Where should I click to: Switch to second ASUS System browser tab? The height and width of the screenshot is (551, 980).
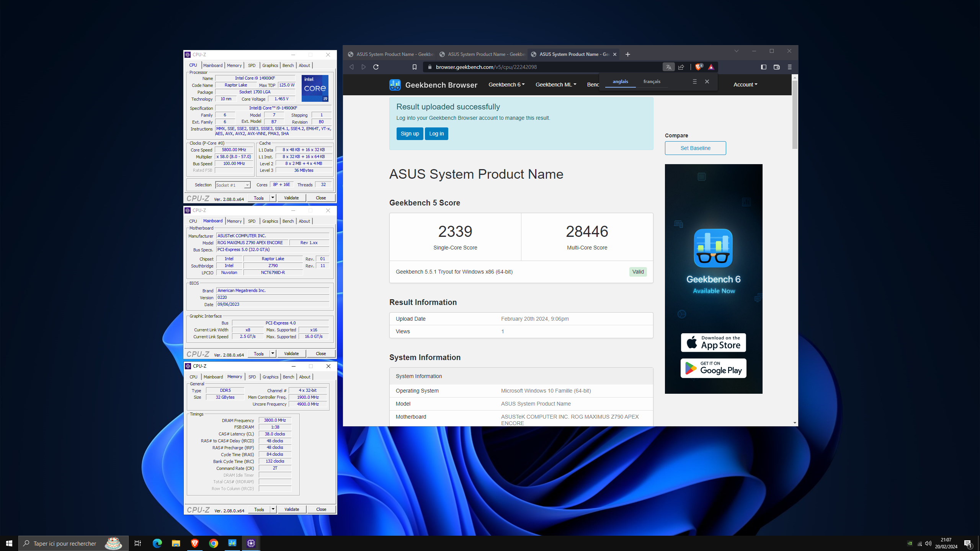click(482, 54)
